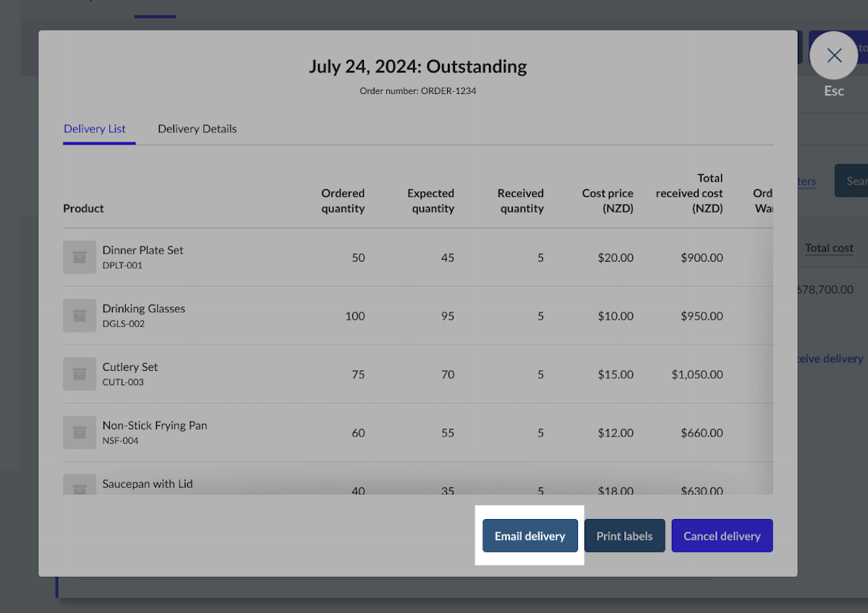Click the Total cost header in background
This screenshot has height=613, width=868.
click(x=829, y=248)
